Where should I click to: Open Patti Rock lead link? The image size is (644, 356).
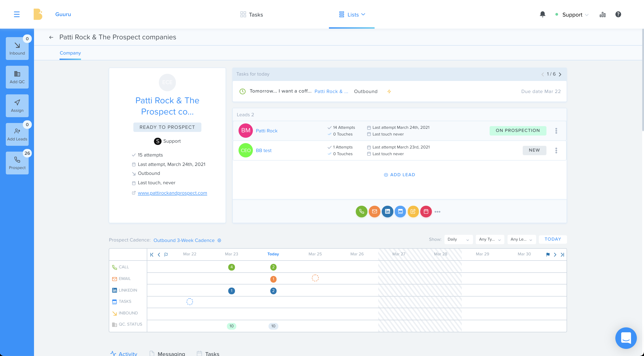click(267, 131)
